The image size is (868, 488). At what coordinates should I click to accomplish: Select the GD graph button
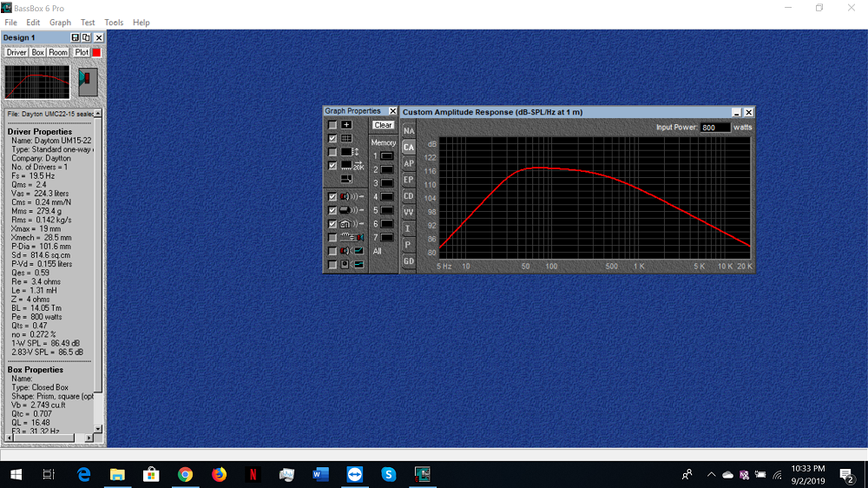click(x=408, y=261)
